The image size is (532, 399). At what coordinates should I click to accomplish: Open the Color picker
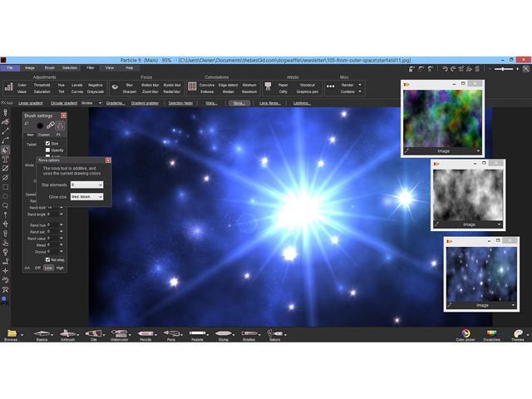coord(465,333)
